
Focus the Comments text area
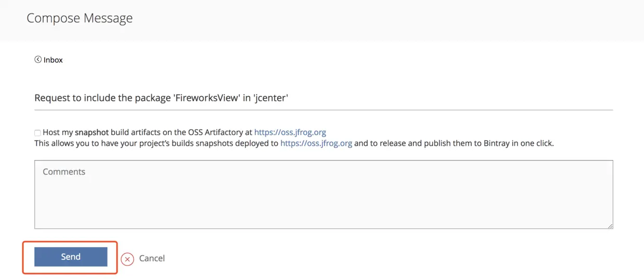[x=324, y=194]
